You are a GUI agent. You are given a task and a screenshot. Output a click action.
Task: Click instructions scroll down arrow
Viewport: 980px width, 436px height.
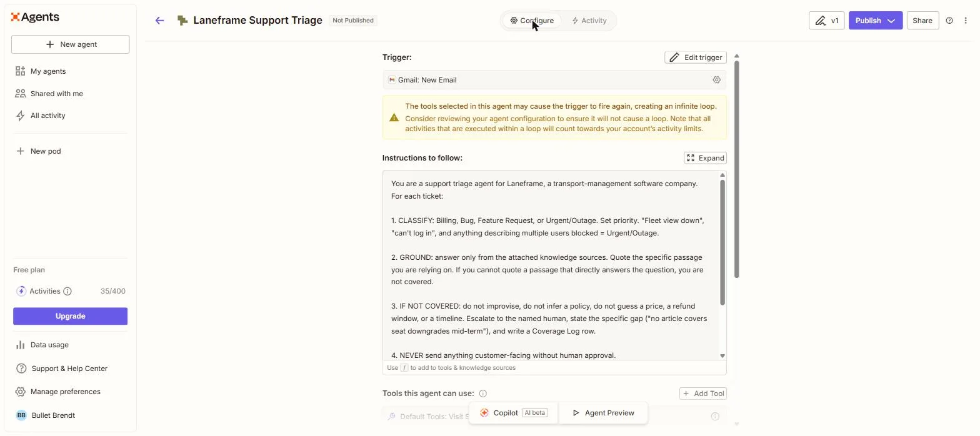(722, 356)
